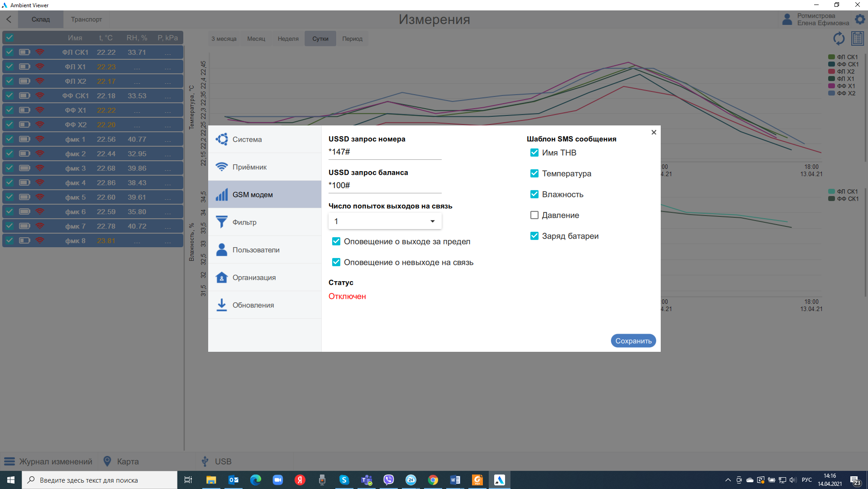The width and height of the screenshot is (868, 489).
Task: Open Google Chrome from the taskbar
Action: point(433,480)
